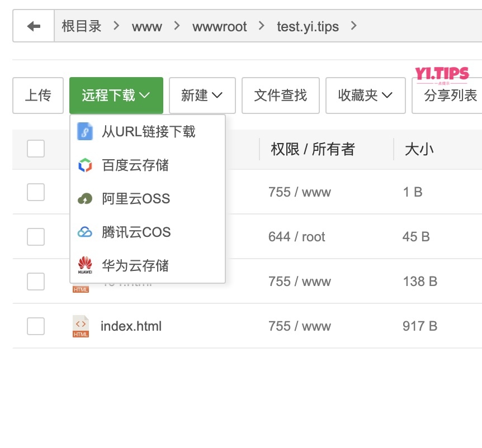Viewport: 482px width, 448px height.
Task: Check the box for the 1 B file row
Action: pyautogui.click(x=36, y=192)
